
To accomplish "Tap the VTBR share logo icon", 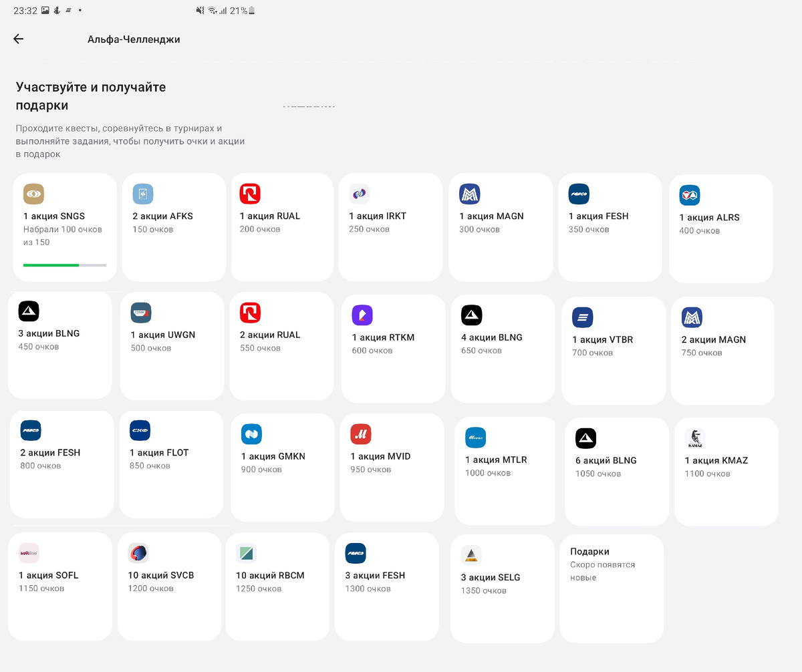I will click(583, 317).
